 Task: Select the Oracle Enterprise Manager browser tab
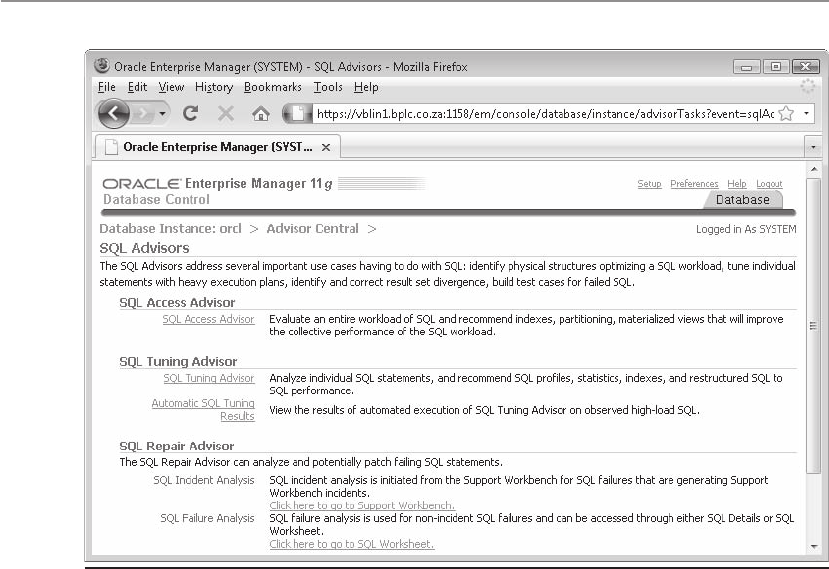(217, 147)
